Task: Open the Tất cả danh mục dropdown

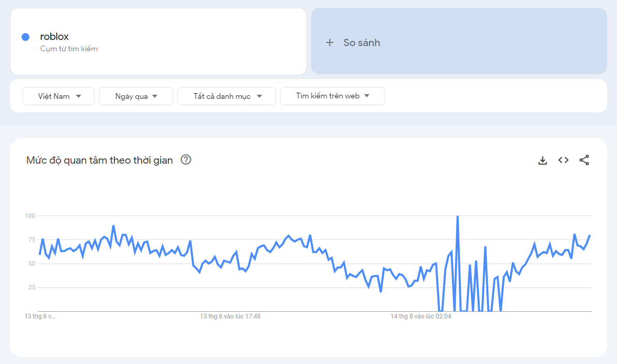Action: tap(227, 96)
